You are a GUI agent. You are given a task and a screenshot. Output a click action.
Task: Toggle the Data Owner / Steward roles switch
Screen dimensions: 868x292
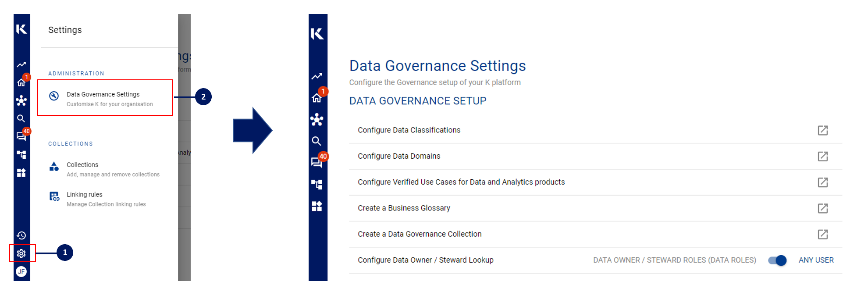(777, 260)
